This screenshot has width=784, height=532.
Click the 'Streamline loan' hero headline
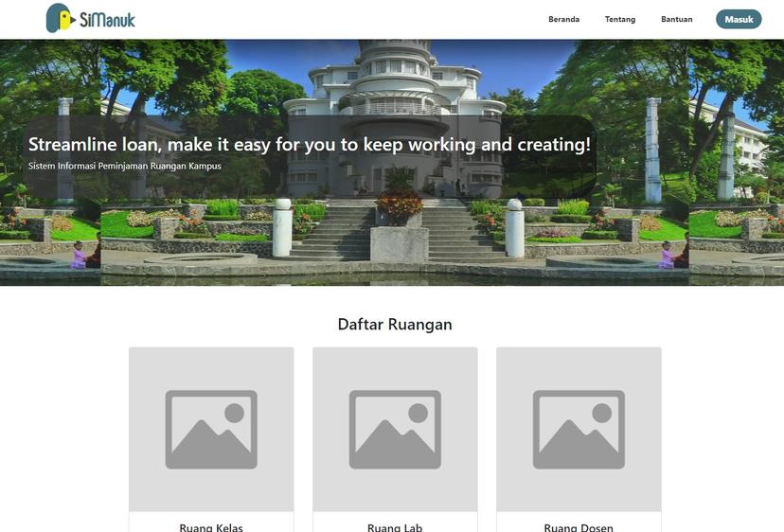(309, 145)
